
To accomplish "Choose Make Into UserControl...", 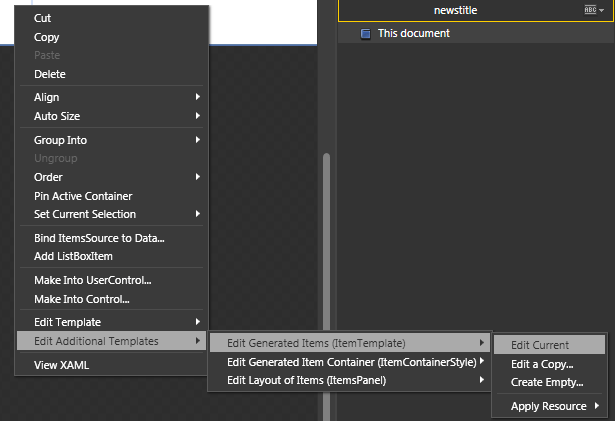I will [111, 280].
